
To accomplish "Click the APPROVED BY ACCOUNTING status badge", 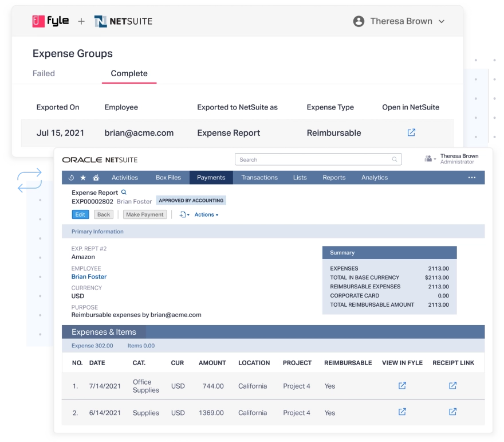I will 191,201.
